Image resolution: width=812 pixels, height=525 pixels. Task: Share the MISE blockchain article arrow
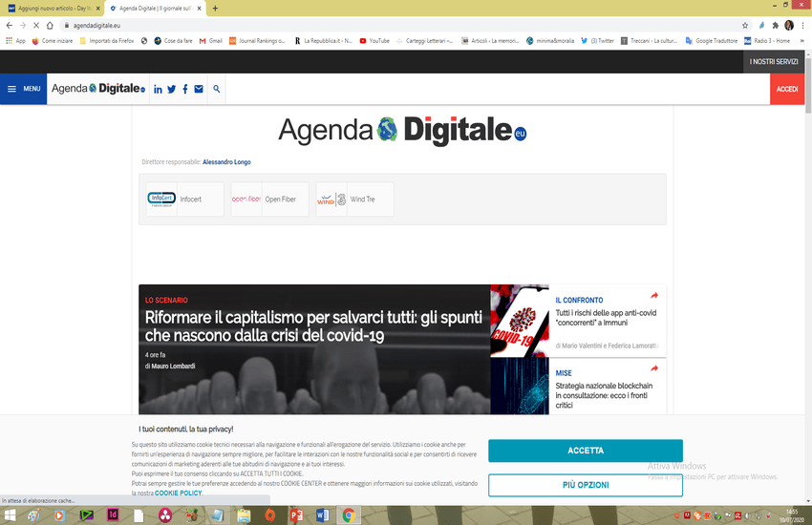coord(654,368)
